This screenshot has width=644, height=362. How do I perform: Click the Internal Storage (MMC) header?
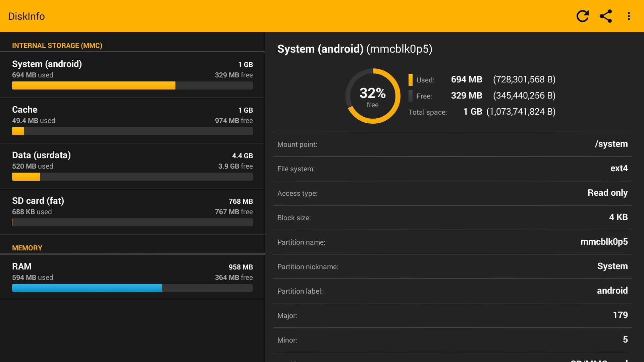coord(57,46)
